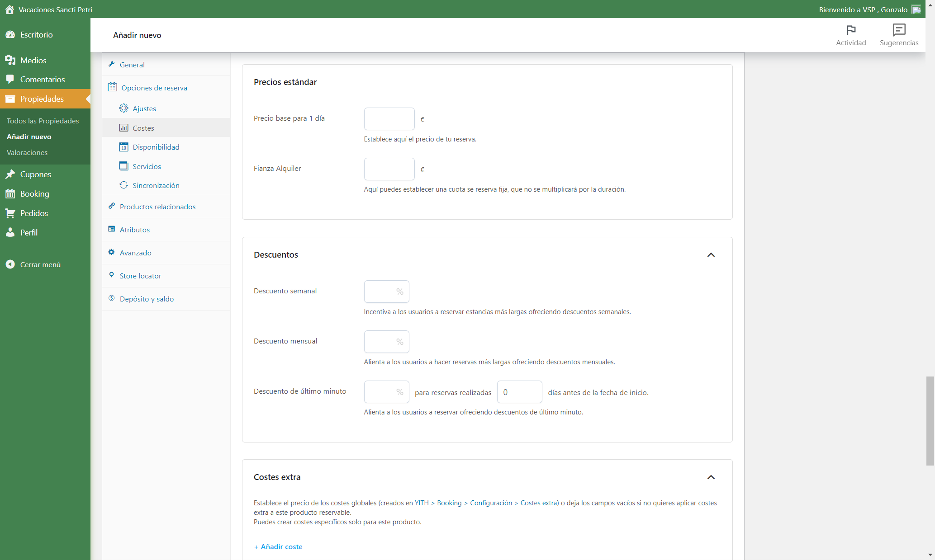This screenshot has height=560, width=935.
Task: Click the Cerrar menú arrow icon
Action: click(x=10, y=264)
